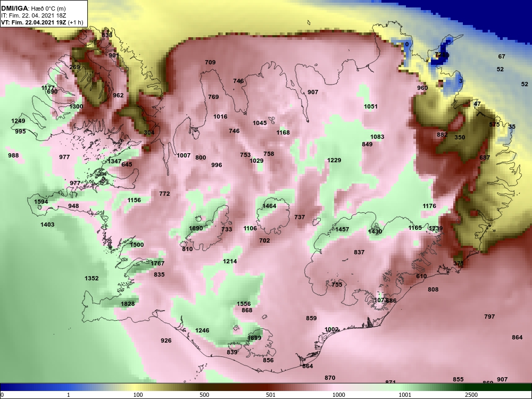The height and width of the screenshot is (399, 532).
Task: Click the 1352 value over the ocean
Action: point(92,278)
